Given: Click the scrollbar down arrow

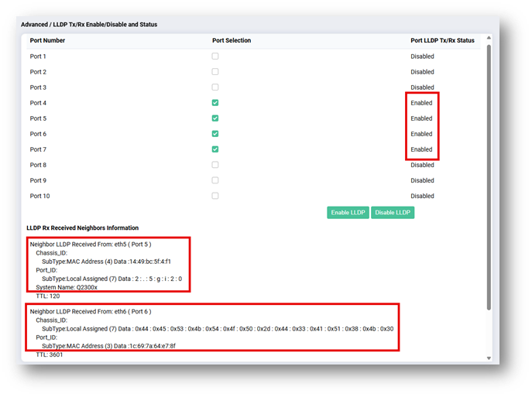Looking at the screenshot, I should [x=489, y=358].
